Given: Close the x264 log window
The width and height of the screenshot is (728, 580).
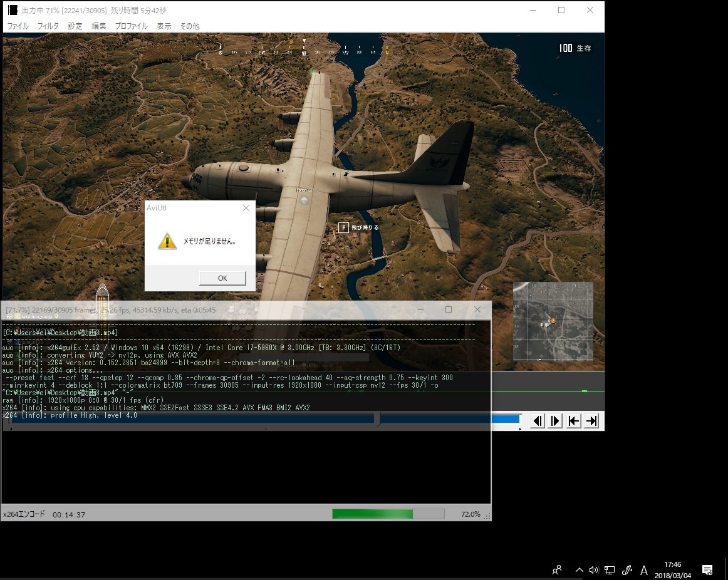Looking at the screenshot, I should tap(477, 309).
